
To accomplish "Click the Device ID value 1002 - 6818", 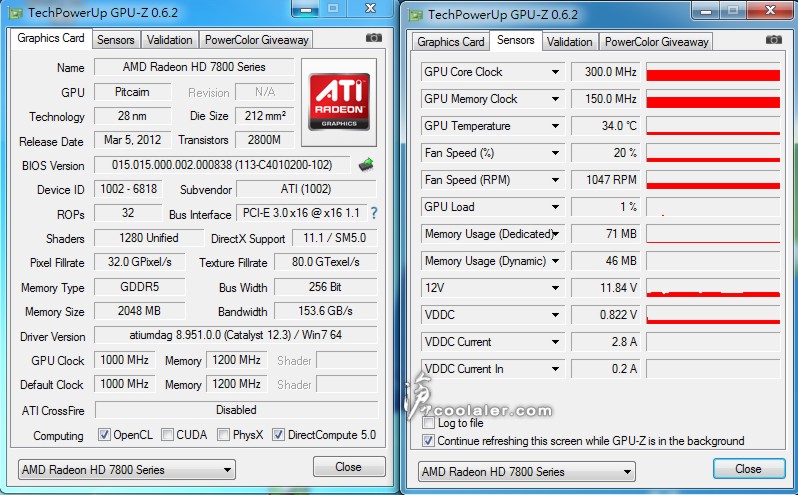I will pos(128,189).
